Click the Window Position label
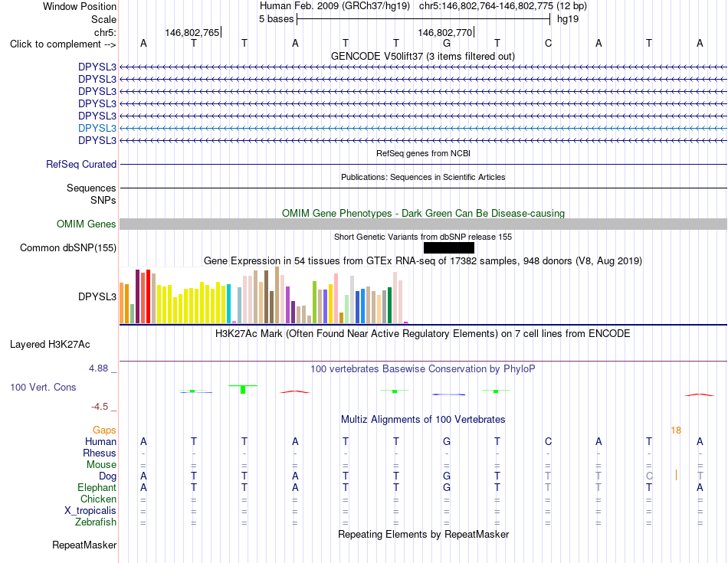 pyautogui.click(x=80, y=6)
